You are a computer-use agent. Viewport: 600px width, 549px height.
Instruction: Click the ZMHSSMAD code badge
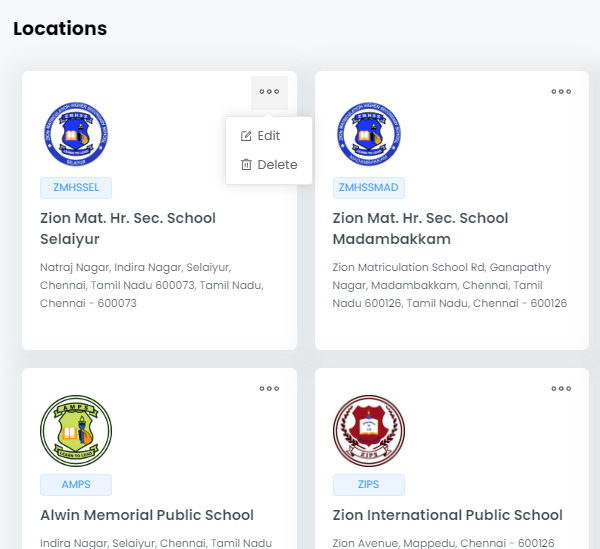click(369, 188)
